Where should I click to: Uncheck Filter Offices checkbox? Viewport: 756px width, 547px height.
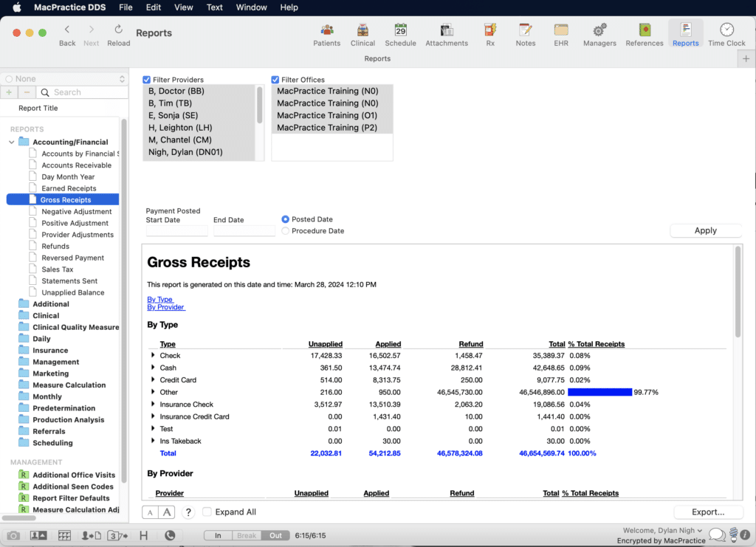click(275, 80)
